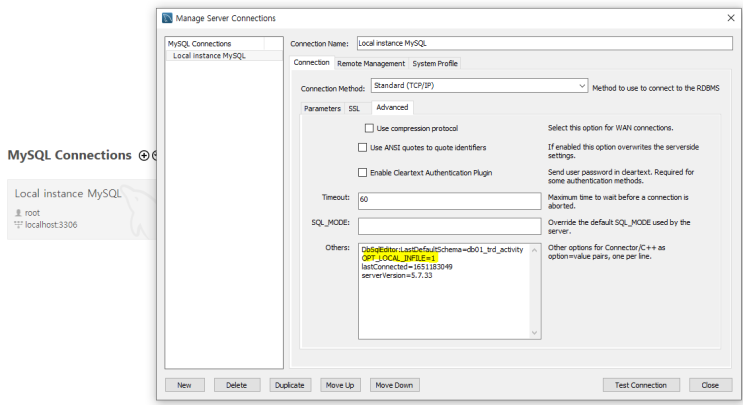
Task: Click the Move Up button
Action: coord(340,385)
